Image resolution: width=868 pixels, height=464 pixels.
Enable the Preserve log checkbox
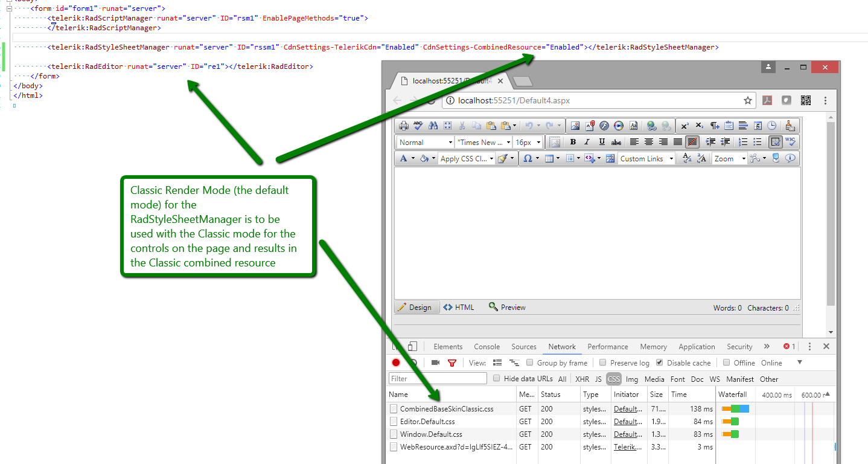[x=602, y=362]
